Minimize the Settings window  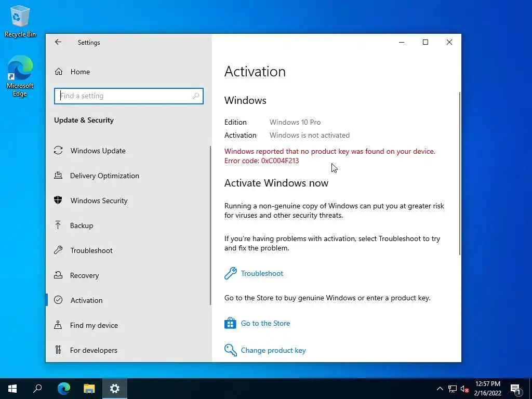click(402, 42)
